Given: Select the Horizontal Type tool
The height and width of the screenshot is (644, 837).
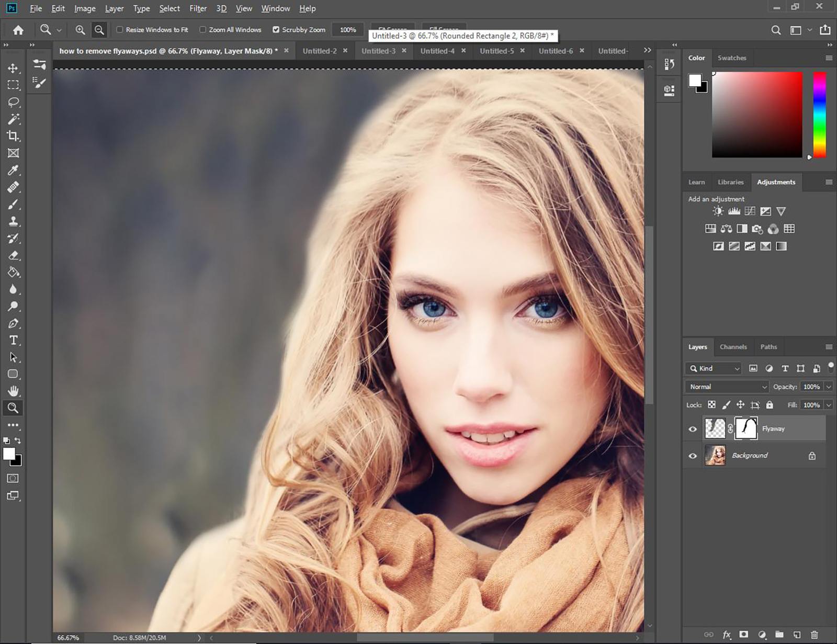Looking at the screenshot, I should click(14, 341).
